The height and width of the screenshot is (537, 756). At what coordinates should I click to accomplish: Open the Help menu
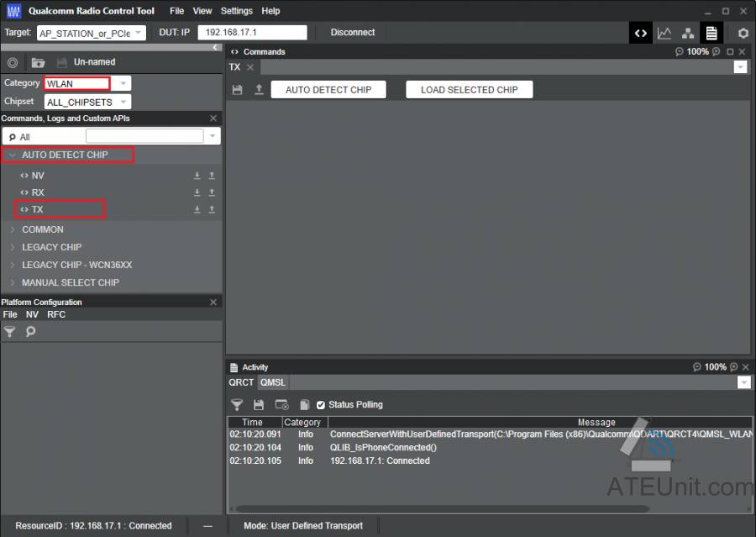coord(271,11)
